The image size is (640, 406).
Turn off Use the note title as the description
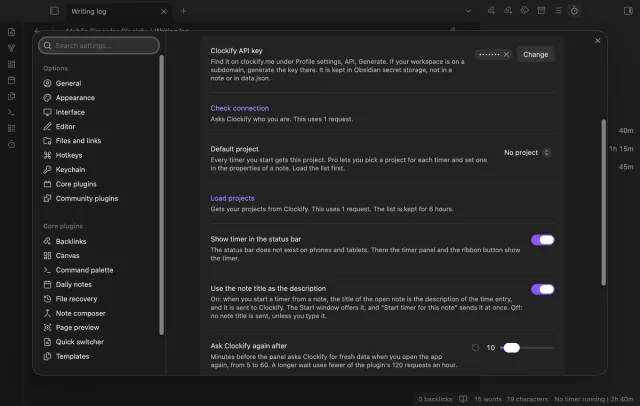[542, 289]
